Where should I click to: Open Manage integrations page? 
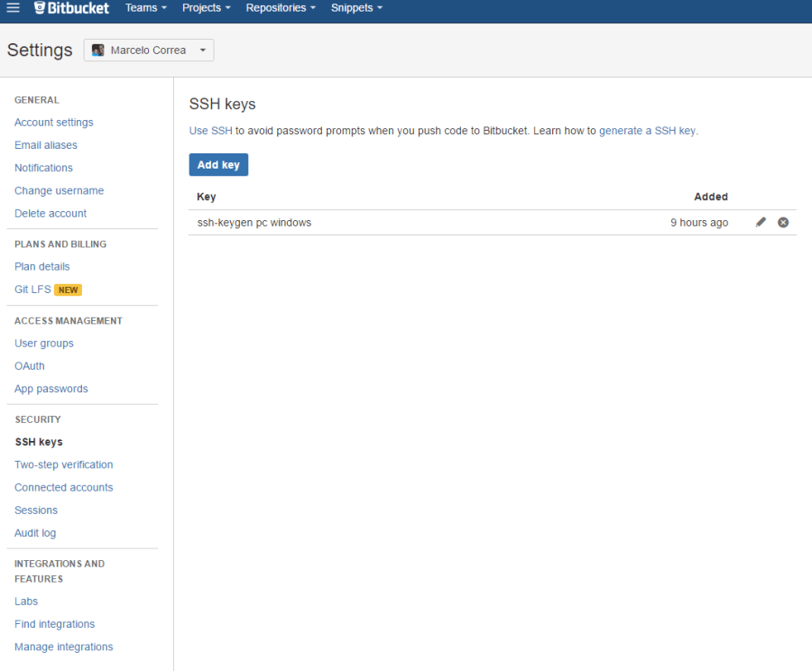click(64, 647)
